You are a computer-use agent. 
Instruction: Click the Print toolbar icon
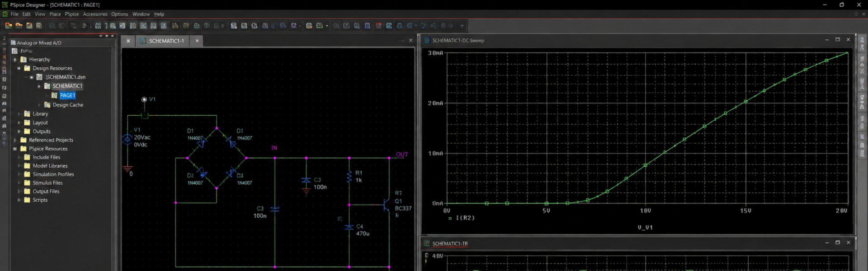click(39, 26)
